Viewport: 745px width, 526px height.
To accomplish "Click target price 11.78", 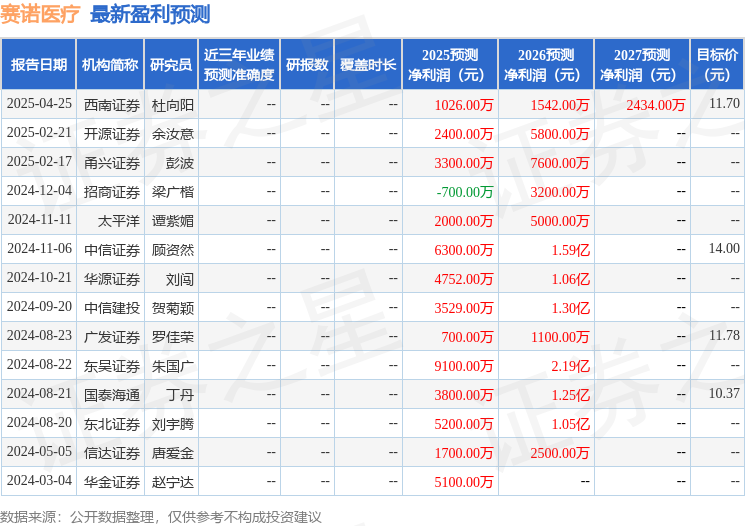I will tap(724, 335).
